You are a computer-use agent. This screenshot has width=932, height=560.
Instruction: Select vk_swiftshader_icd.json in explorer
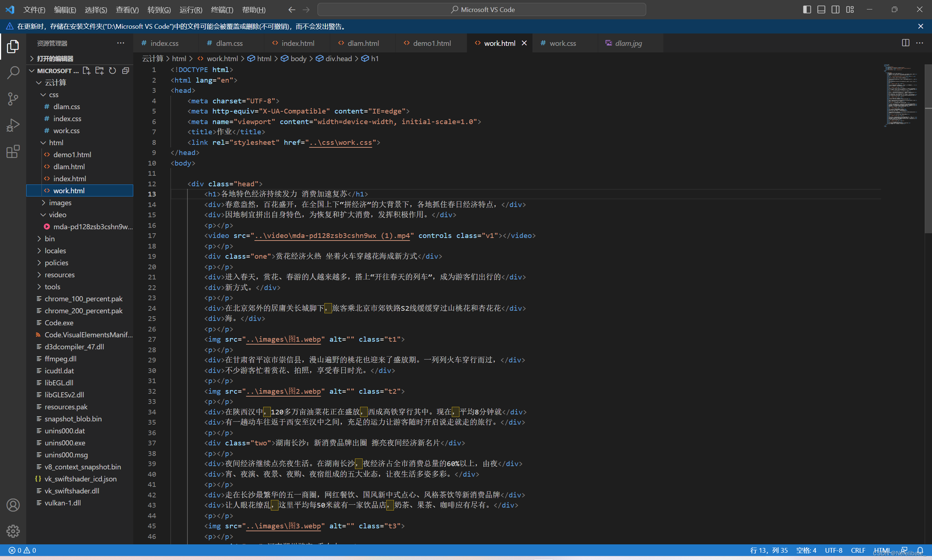click(80, 479)
